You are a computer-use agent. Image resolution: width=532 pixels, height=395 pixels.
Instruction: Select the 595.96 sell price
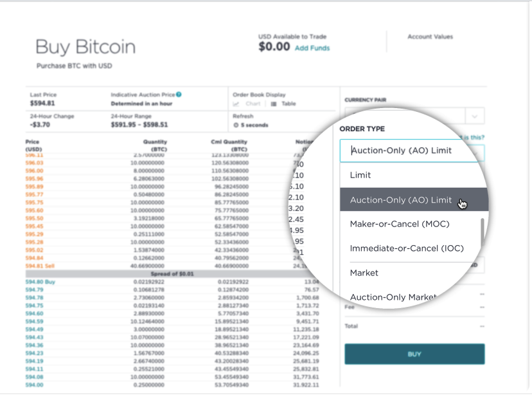click(34, 179)
